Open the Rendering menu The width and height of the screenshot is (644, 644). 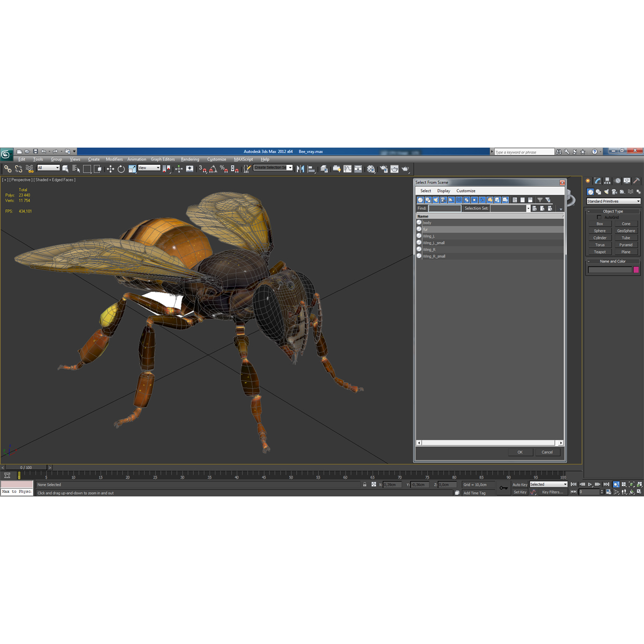coord(190,159)
